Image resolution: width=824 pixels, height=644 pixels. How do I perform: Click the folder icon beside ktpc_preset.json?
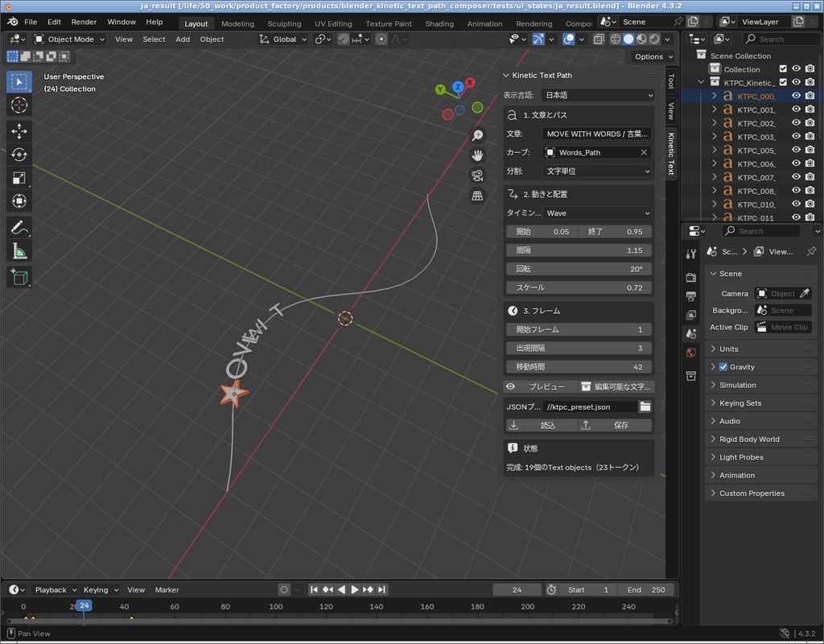[x=645, y=407]
